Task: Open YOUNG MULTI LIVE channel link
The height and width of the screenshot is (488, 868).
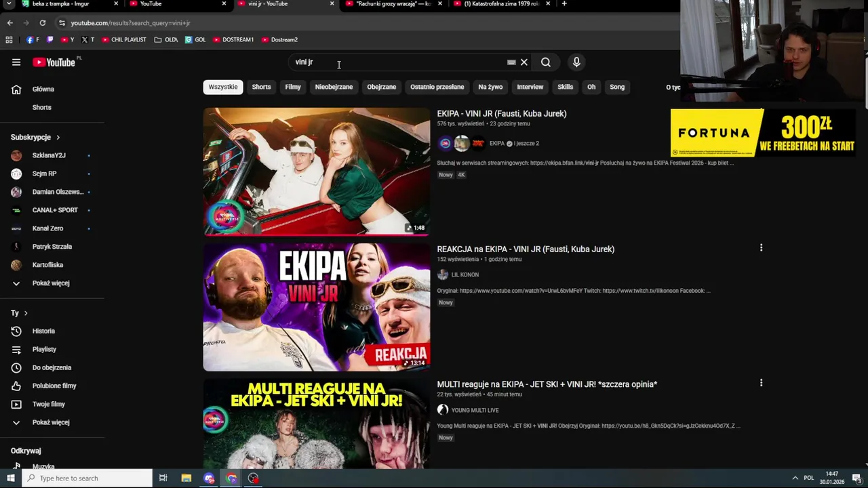Action: pos(475,410)
